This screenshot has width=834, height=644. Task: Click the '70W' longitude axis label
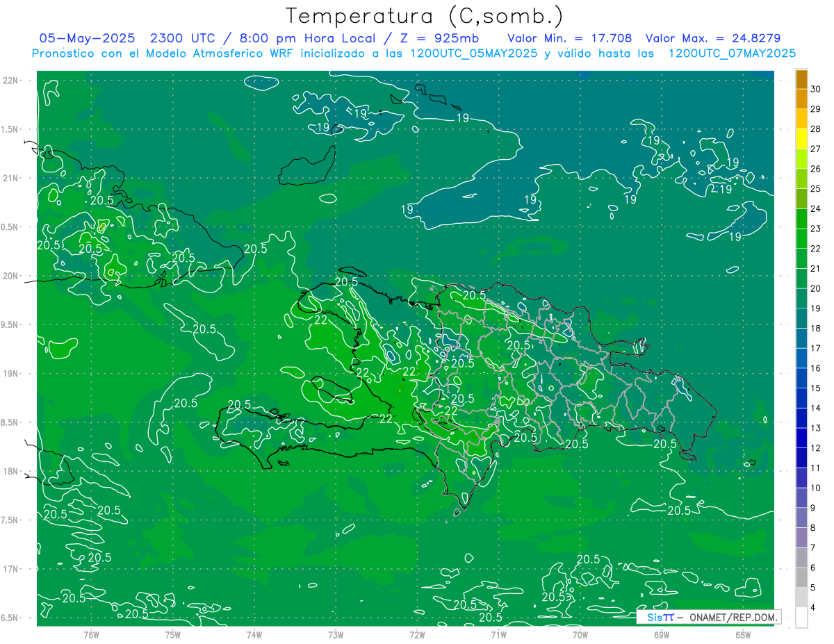coord(580,634)
